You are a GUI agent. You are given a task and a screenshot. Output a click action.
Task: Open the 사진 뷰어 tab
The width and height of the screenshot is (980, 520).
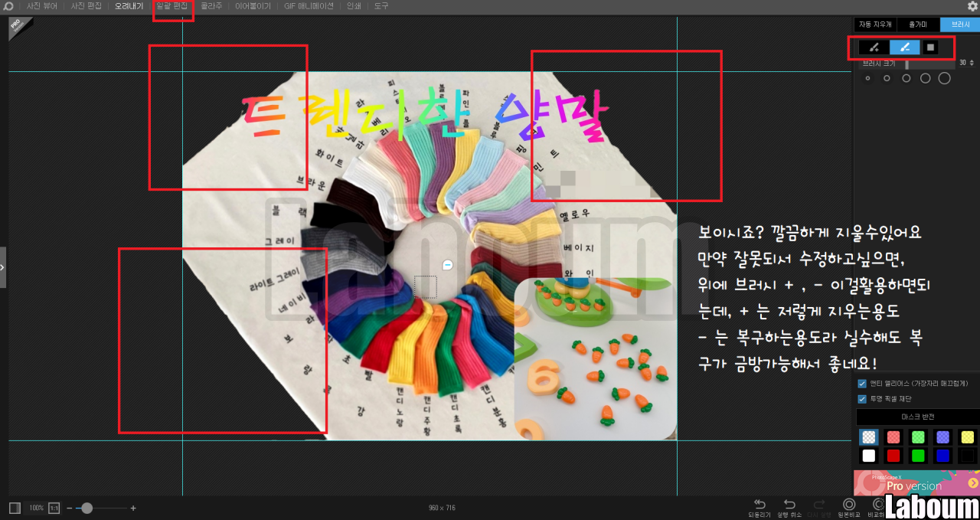42,6
